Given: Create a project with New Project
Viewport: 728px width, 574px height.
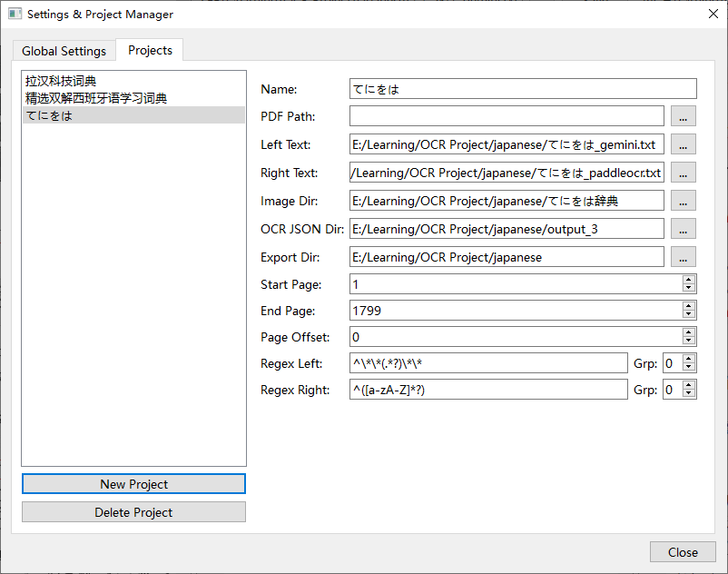Looking at the screenshot, I should (x=133, y=484).
